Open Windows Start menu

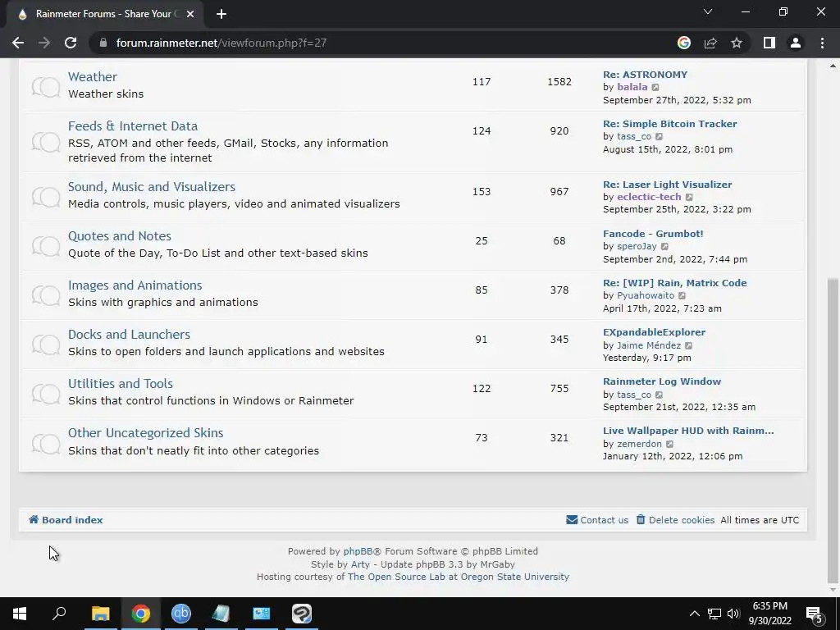pos(20,614)
